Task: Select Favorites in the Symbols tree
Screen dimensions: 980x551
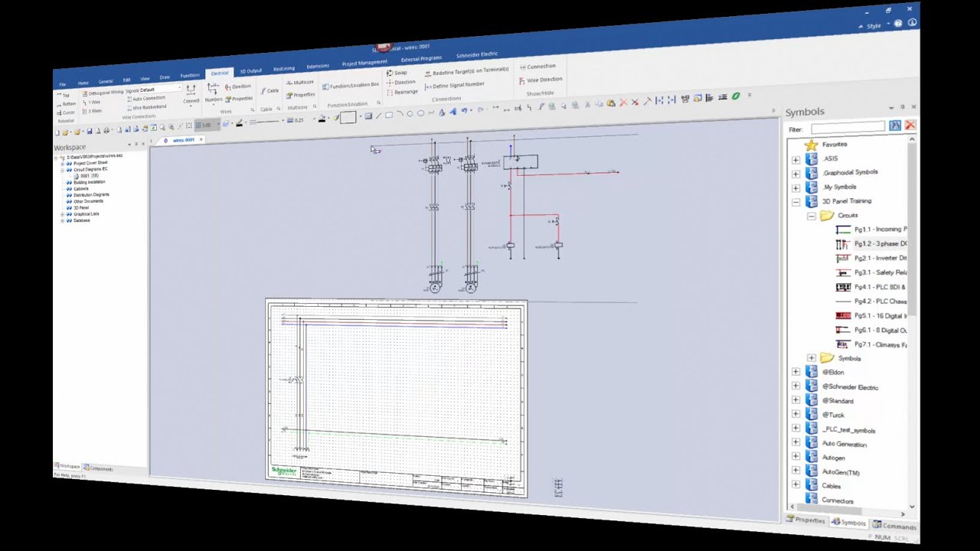Action: tap(826, 145)
